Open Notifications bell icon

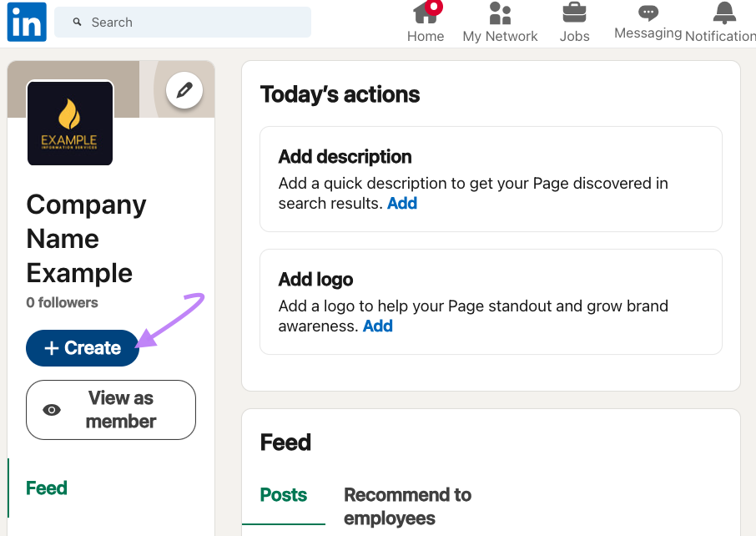(x=723, y=13)
